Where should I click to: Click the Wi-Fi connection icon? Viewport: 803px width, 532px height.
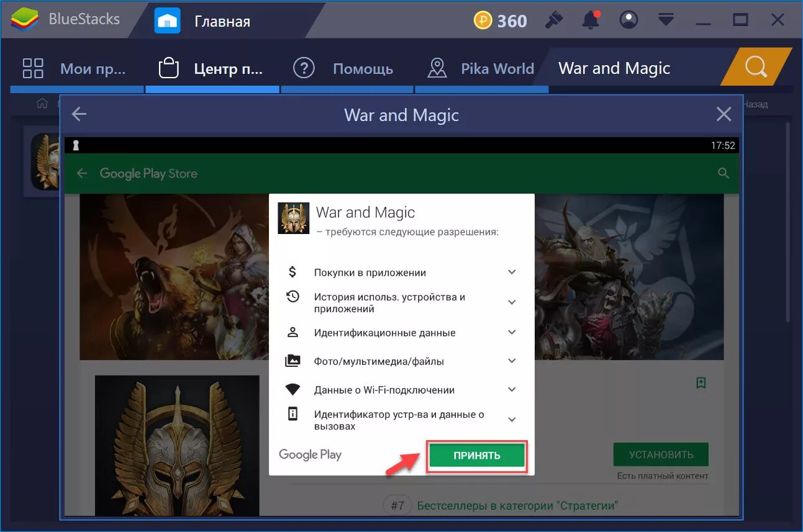(293, 390)
